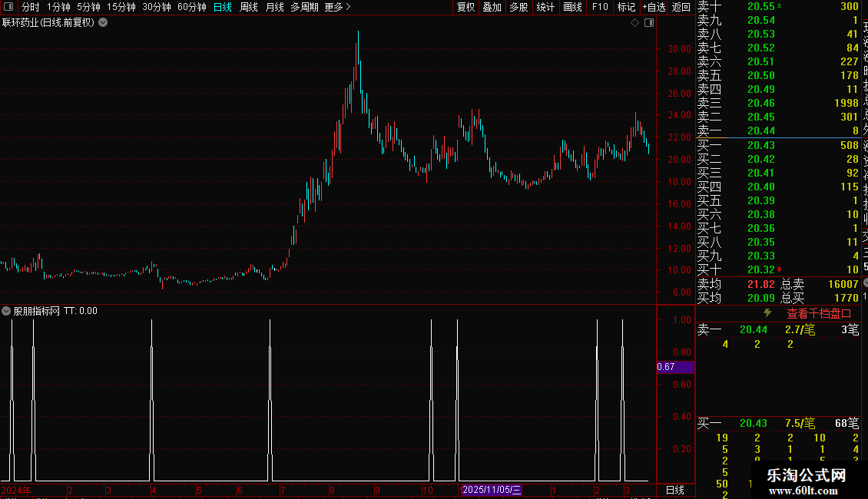This screenshot has width=868, height=499.
Task: Click the 2025/11/05/三 date marker
Action: tap(492, 490)
